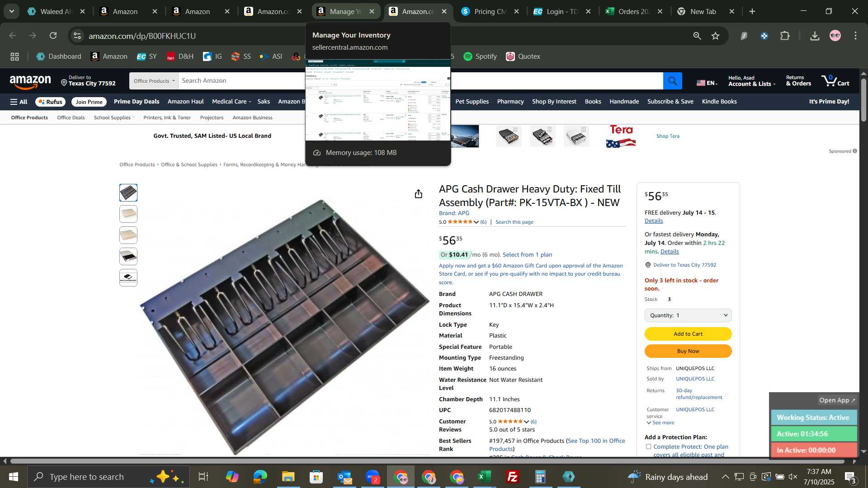Open the Windows Start menu
The image size is (868, 488).
pos(14,477)
